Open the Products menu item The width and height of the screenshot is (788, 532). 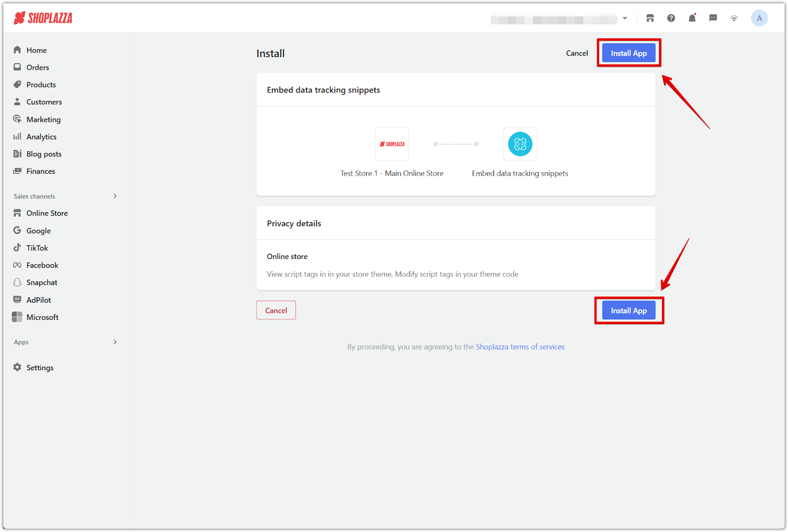[41, 85]
